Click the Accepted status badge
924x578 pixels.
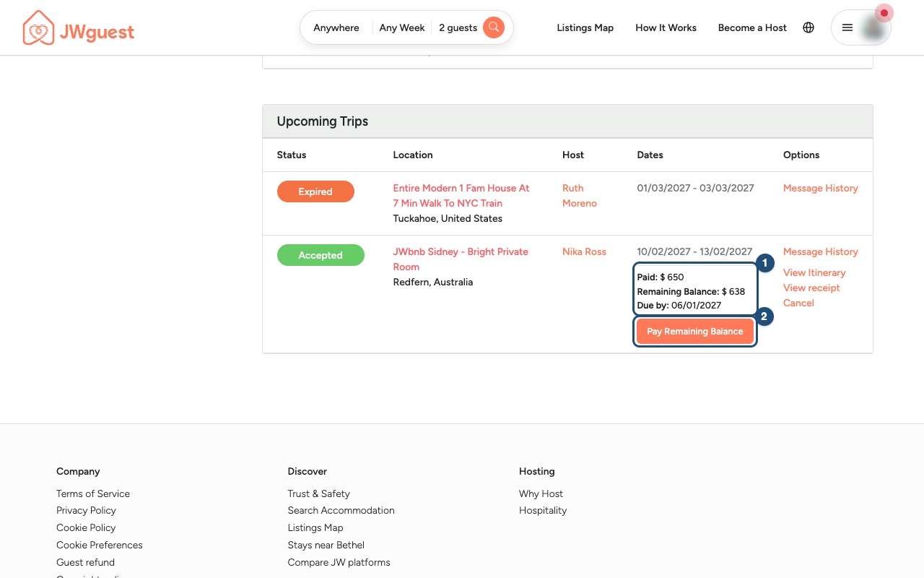coord(321,255)
